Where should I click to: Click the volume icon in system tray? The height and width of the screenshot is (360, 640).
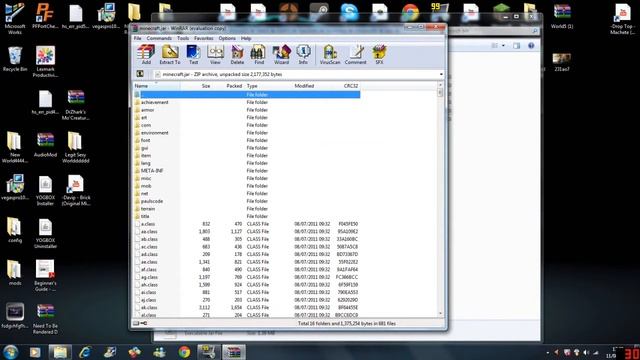(586, 352)
